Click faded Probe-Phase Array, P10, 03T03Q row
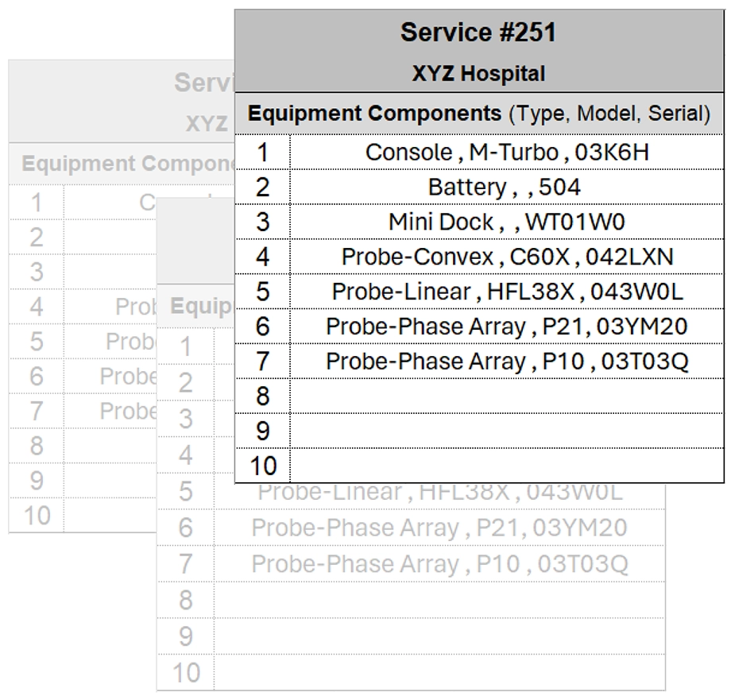Viewport: 731px width, 700px height. (439, 564)
